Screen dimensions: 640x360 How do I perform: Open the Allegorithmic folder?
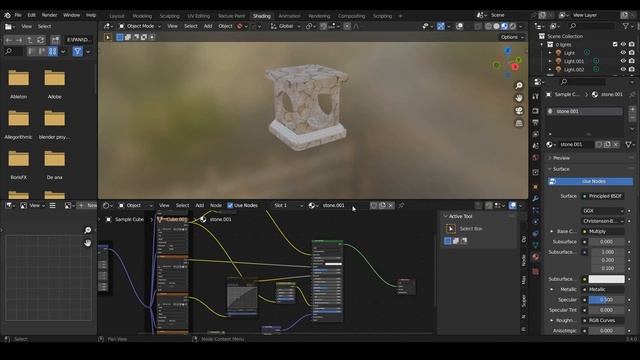(18, 118)
